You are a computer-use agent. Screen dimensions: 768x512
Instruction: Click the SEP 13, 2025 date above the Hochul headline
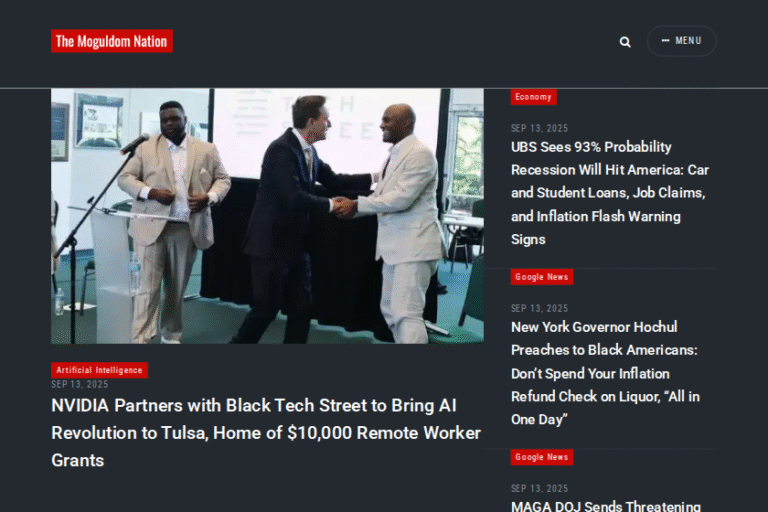[540, 309]
